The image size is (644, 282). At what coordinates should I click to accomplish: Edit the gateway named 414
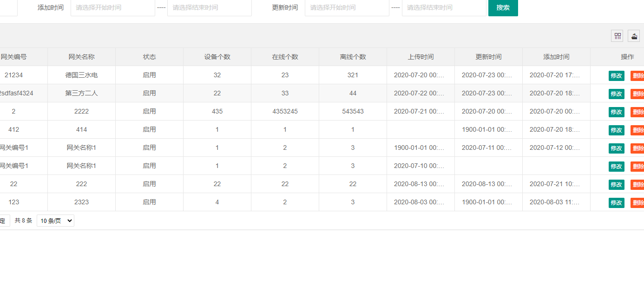[x=616, y=130]
